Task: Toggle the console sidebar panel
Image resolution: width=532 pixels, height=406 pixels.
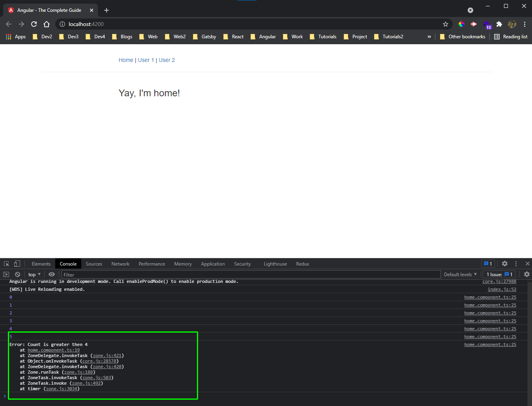Action: pos(6,274)
